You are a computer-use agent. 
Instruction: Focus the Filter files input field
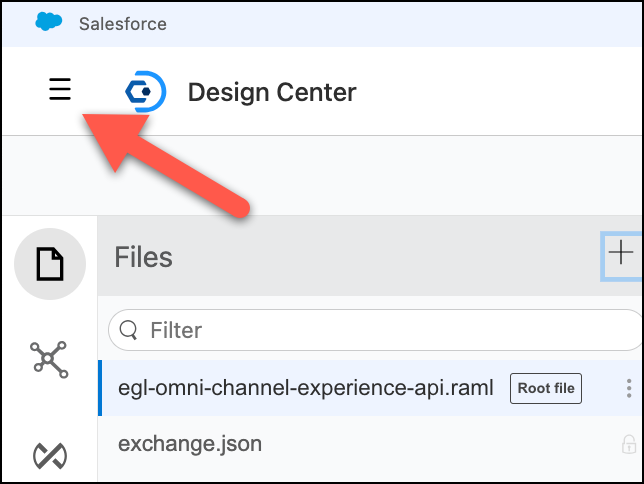coord(380,330)
